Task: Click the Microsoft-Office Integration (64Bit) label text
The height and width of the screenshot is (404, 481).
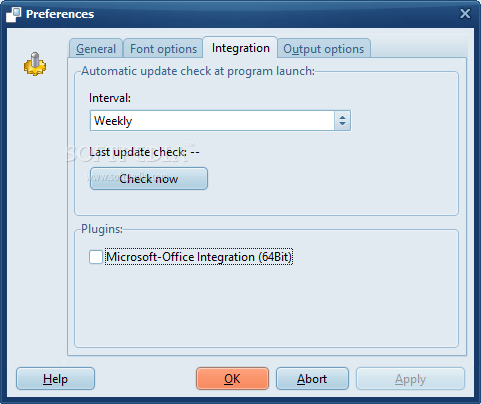Action: 199,257
